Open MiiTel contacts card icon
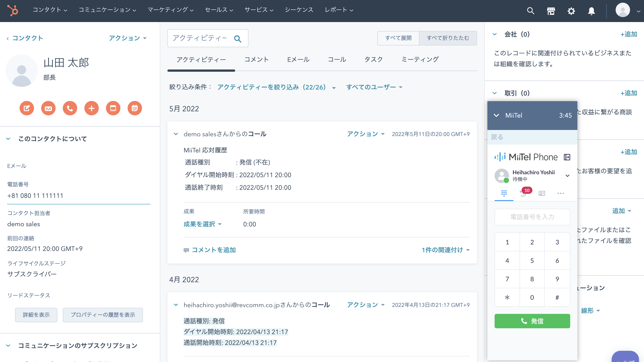Screen dimensions: 644x362 tap(542, 193)
